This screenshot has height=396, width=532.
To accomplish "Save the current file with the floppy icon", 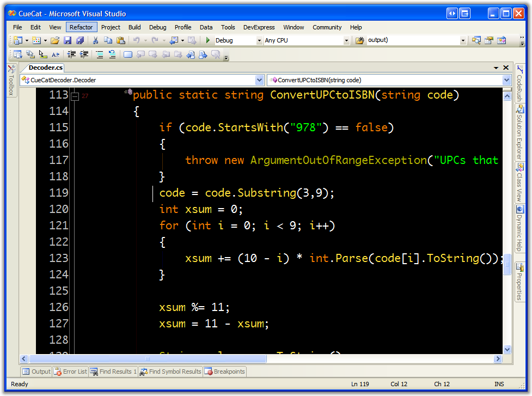I will pos(68,40).
